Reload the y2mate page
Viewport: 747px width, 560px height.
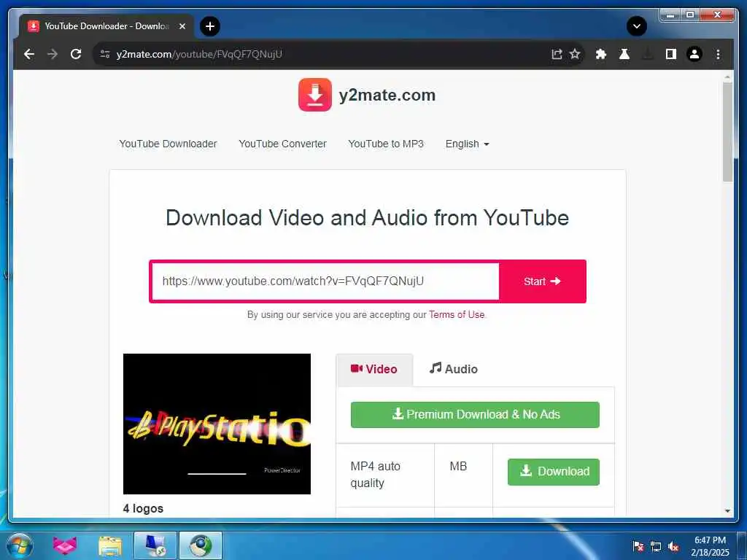76,54
